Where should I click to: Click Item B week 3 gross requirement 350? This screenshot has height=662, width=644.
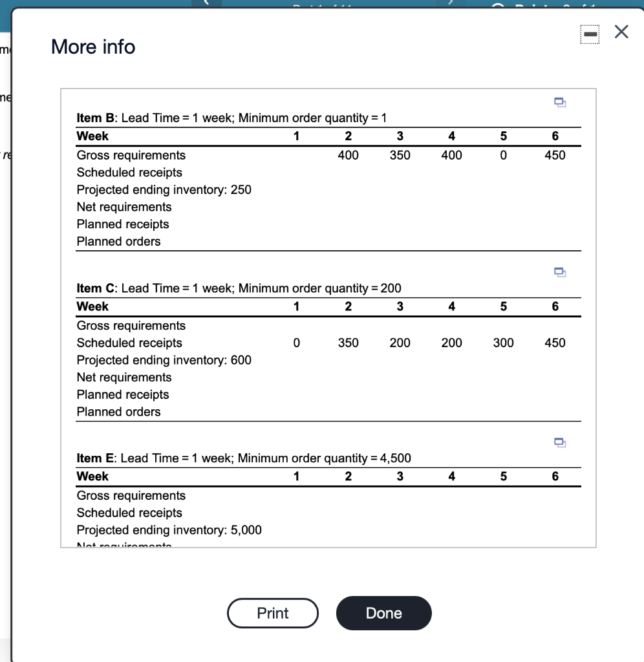(400, 155)
